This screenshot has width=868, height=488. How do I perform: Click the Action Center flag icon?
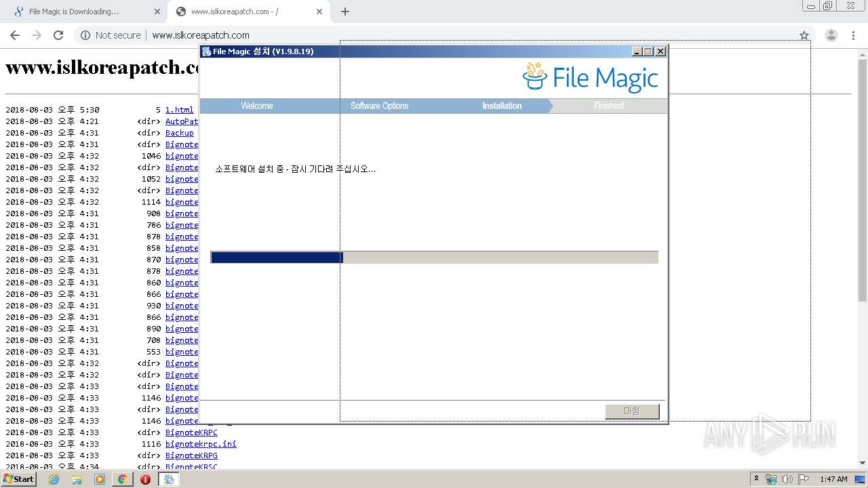[804, 479]
